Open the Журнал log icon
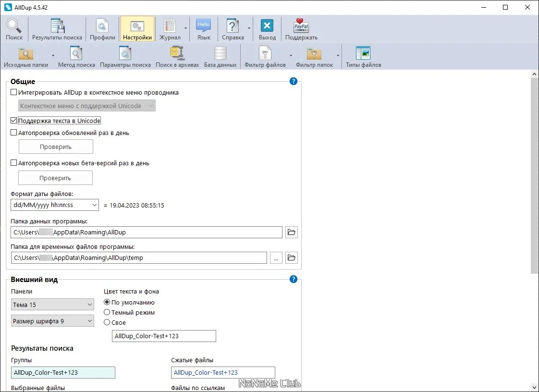Viewport: 539px width, 392px height. [170, 29]
